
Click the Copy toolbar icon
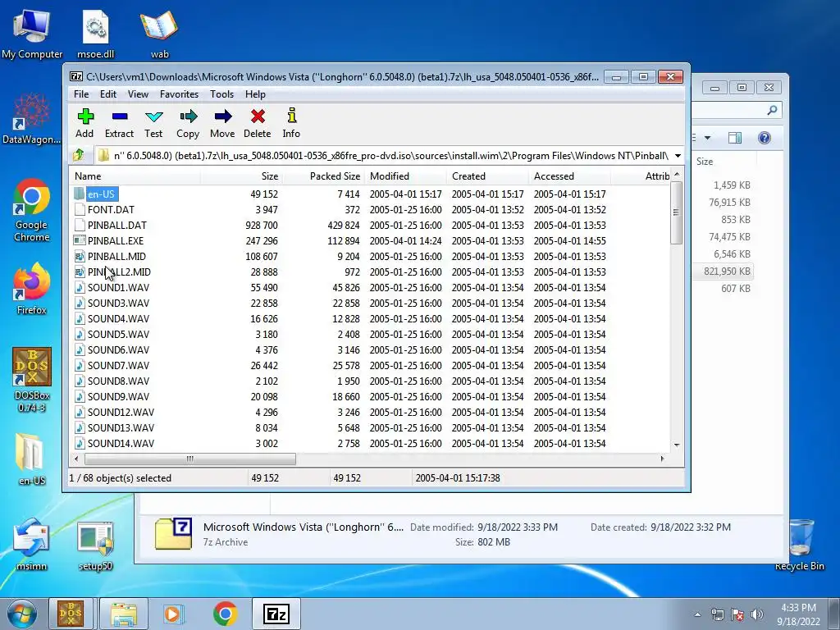(188, 116)
